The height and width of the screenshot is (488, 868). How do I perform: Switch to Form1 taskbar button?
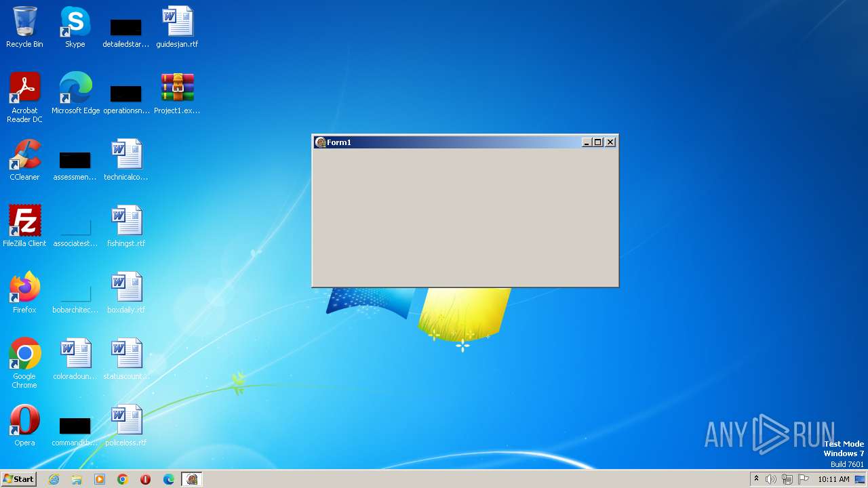(x=192, y=479)
